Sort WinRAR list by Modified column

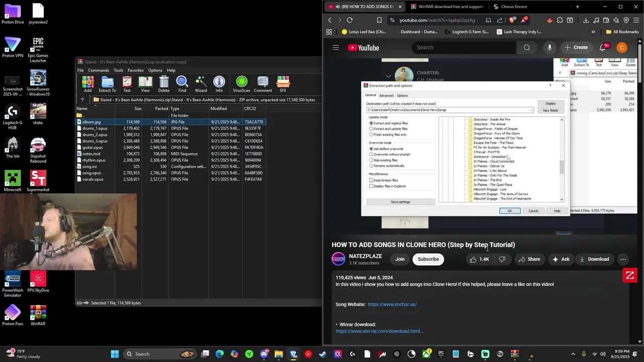226,109
